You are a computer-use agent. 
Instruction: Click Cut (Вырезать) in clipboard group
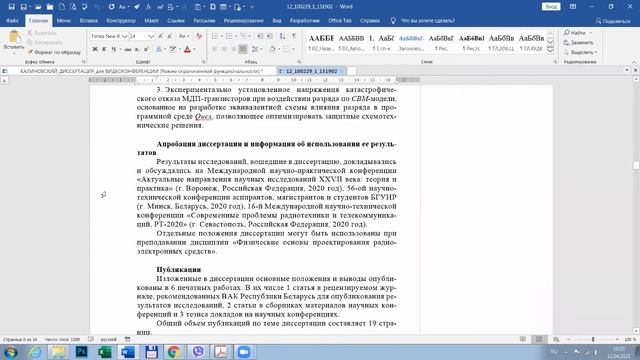pos(42,33)
